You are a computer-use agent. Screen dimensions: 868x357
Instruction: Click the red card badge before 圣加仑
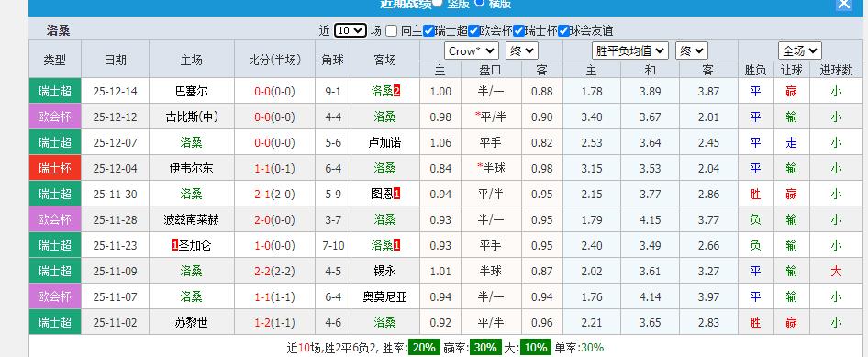tap(175, 246)
